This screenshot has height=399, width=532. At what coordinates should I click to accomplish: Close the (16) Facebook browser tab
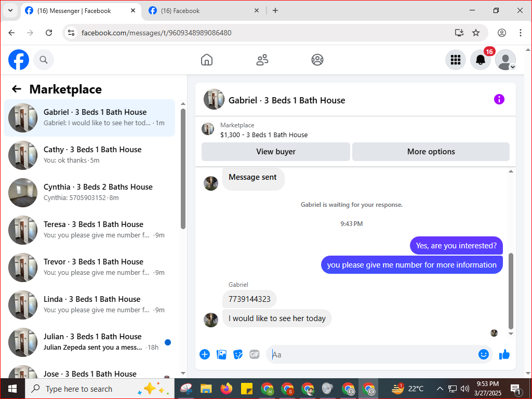click(x=257, y=10)
